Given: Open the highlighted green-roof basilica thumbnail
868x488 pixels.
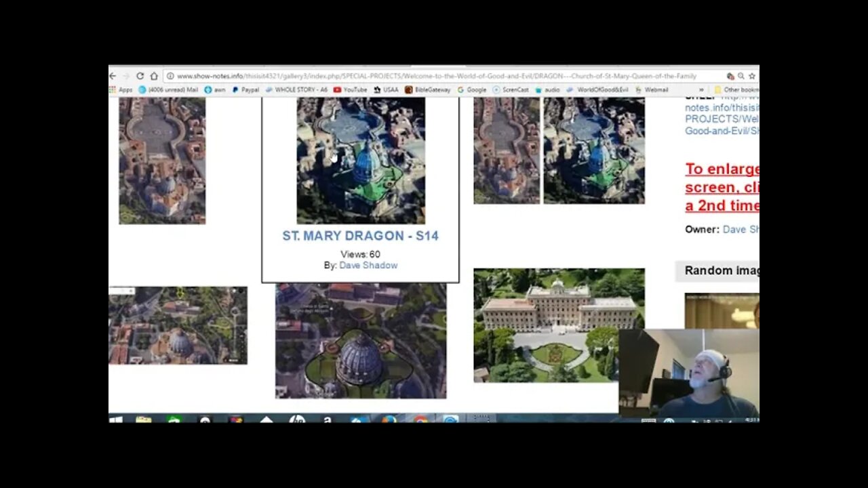Looking at the screenshot, I should 361,161.
